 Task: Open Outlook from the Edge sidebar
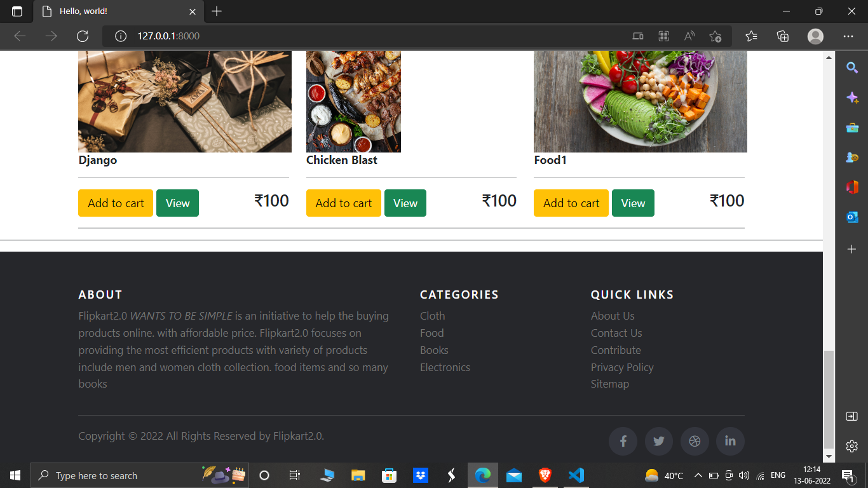851,217
